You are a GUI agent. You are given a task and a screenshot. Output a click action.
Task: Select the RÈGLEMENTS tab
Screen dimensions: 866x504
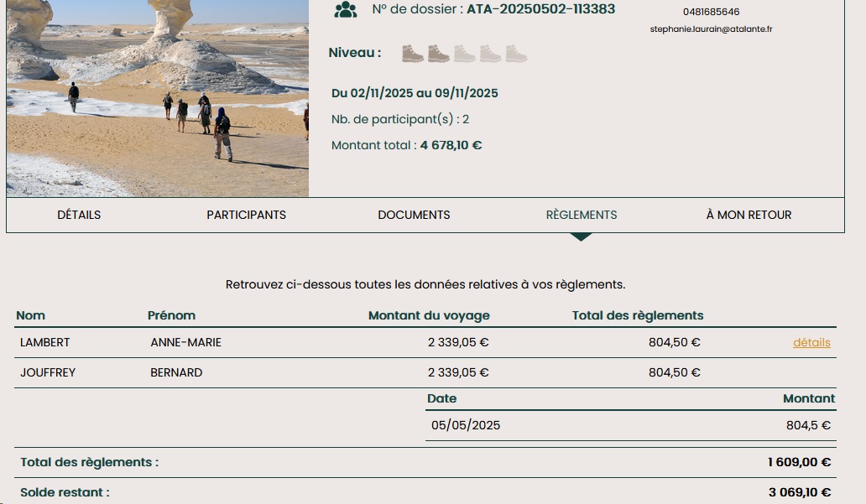[x=581, y=215]
